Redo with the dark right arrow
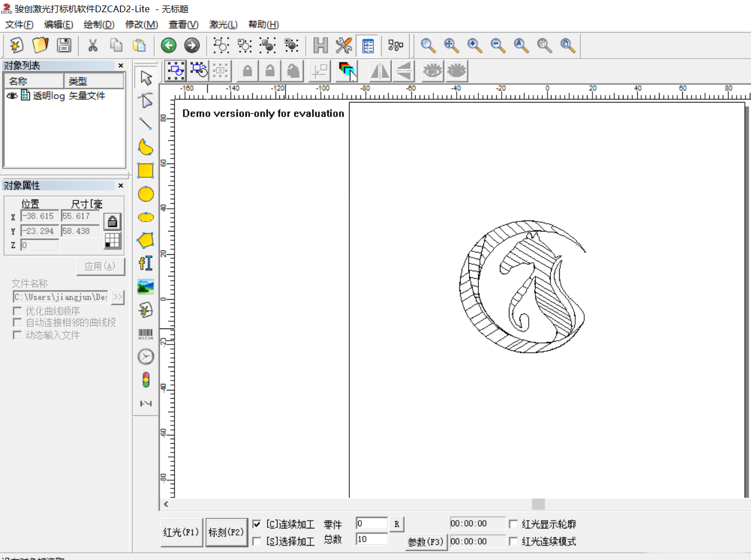 point(192,45)
